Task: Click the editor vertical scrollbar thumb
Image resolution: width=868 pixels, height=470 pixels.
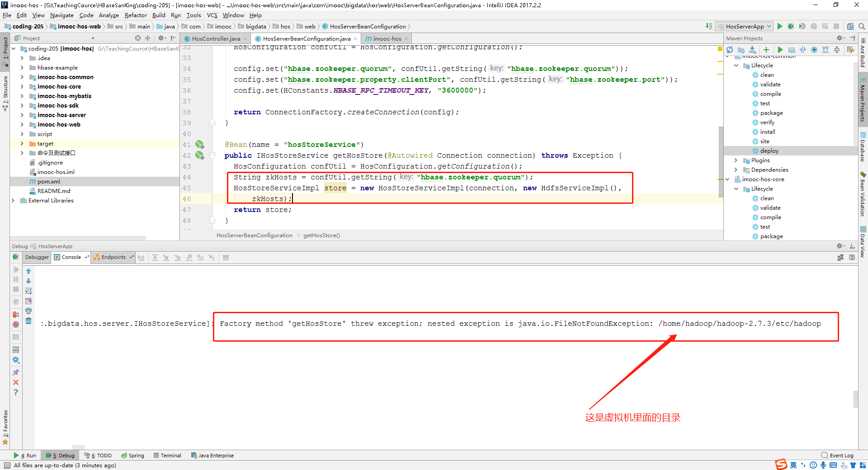Action: [721, 162]
